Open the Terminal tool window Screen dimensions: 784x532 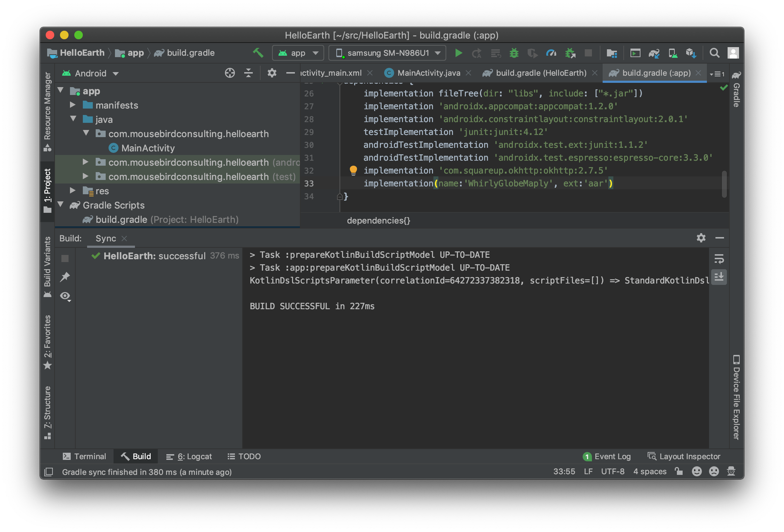click(x=85, y=456)
